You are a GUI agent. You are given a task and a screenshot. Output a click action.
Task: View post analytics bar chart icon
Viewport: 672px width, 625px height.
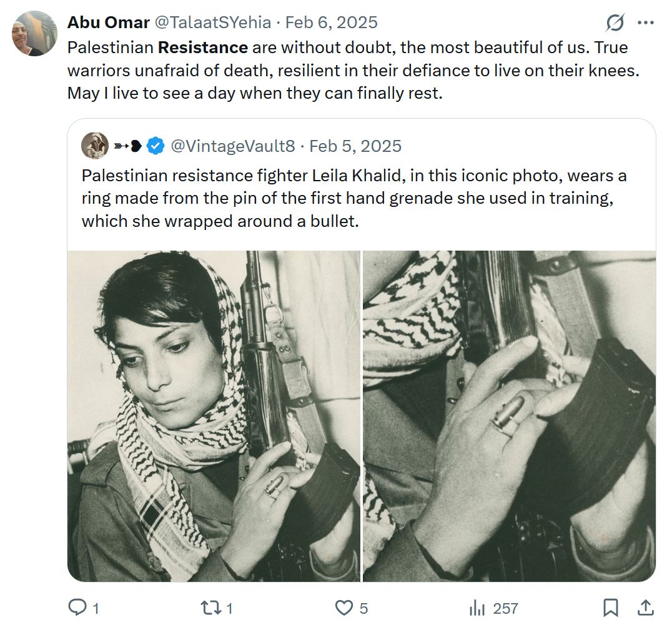coord(477,607)
